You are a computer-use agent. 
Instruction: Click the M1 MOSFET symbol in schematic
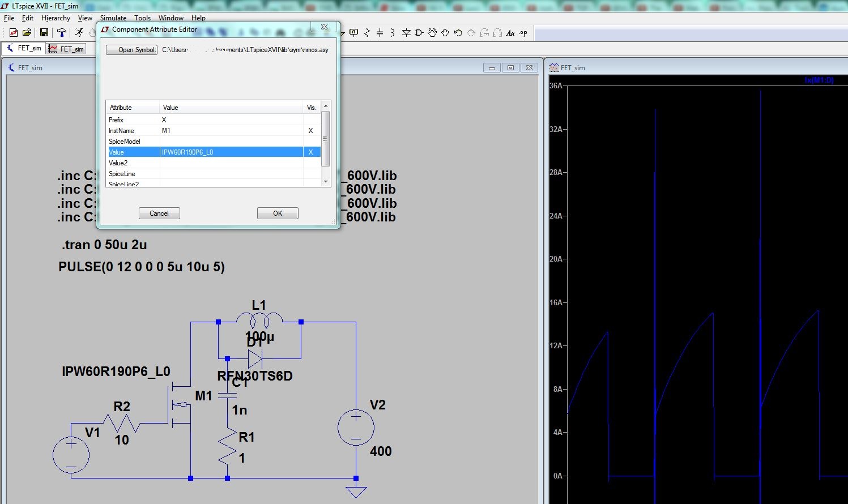[x=181, y=405]
